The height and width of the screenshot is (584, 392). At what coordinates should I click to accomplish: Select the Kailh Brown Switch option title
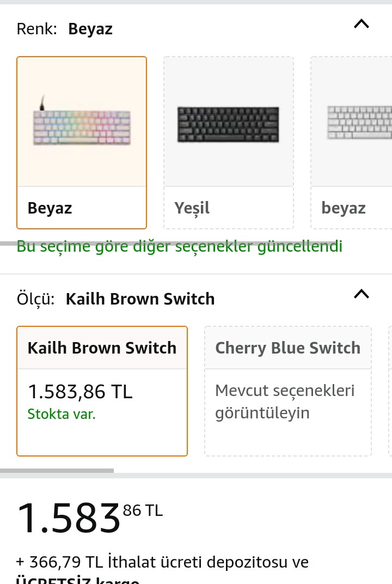[x=102, y=348]
